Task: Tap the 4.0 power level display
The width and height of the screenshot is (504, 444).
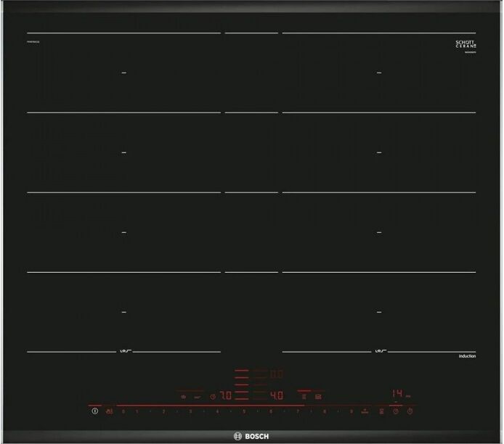Action: click(x=277, y=396)
